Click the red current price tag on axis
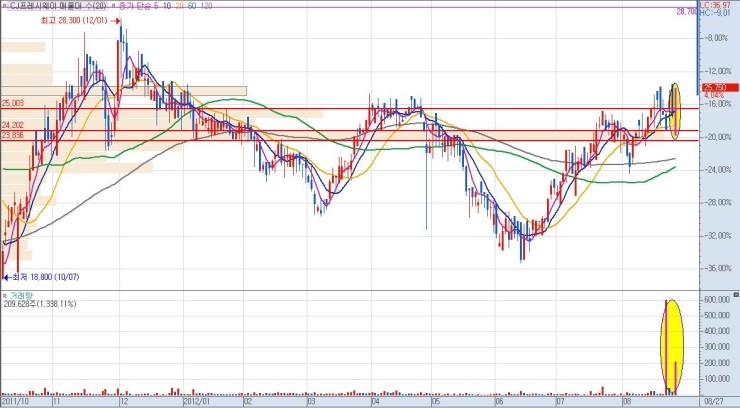The width and height of the screenshot is (740, 408). tap(713, 88)
